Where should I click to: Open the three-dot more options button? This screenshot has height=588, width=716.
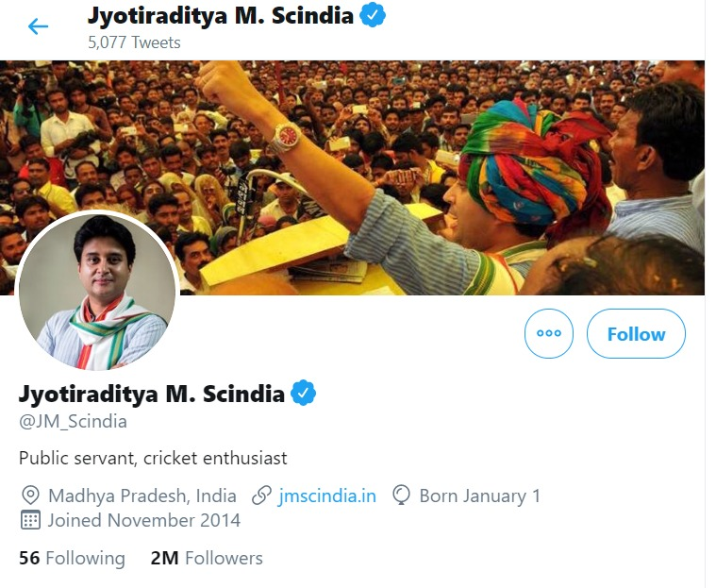[x=548, y=333]
